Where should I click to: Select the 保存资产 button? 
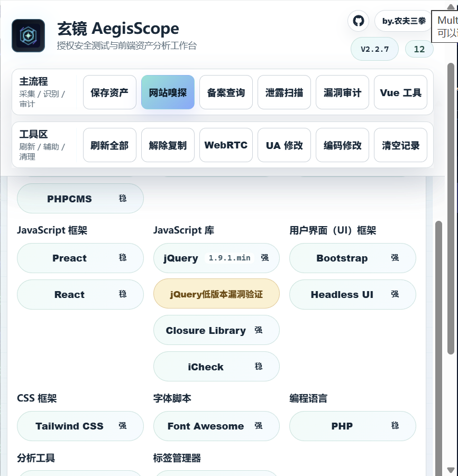pyautogui.click(x=109, y=92)
